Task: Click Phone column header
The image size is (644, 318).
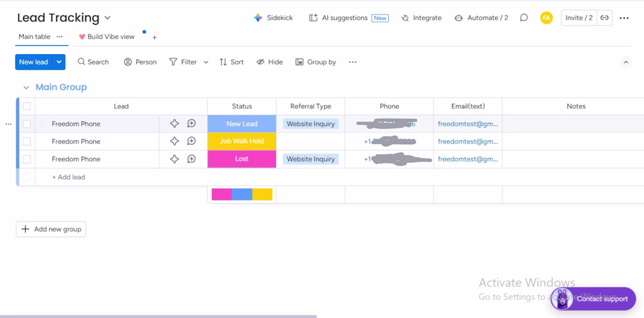Action: (389, 107)
